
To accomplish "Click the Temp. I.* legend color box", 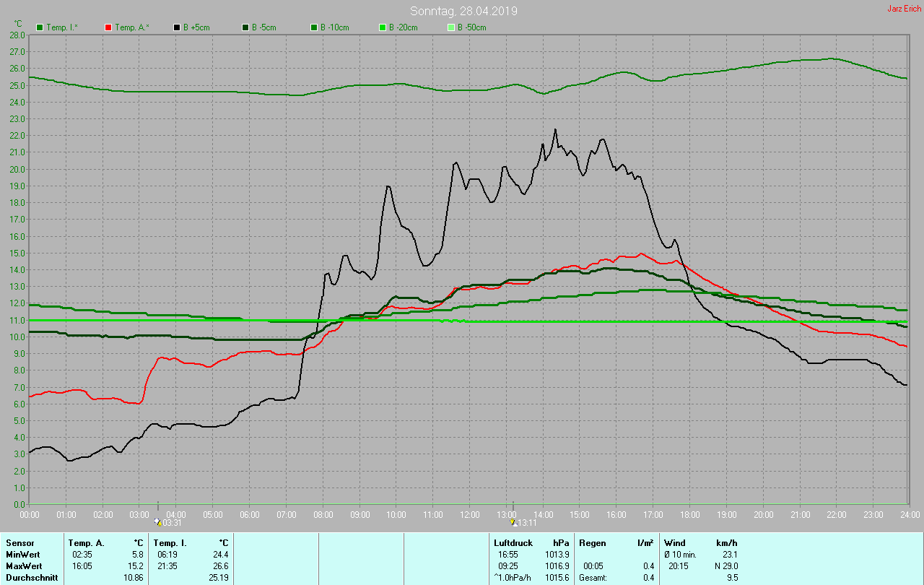I will tap(40, 27).
